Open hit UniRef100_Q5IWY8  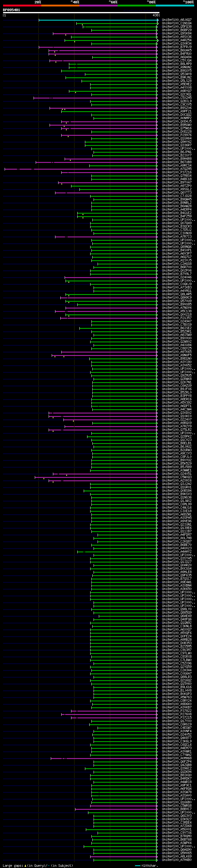[177, 74]
